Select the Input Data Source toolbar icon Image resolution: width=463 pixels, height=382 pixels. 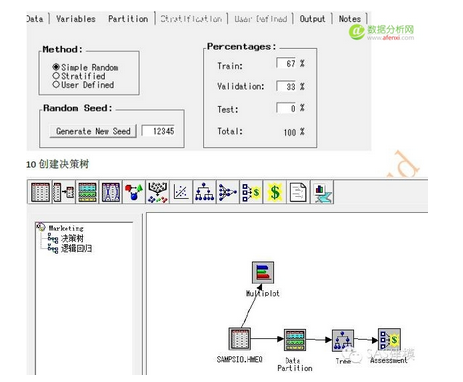pos(40,192)
